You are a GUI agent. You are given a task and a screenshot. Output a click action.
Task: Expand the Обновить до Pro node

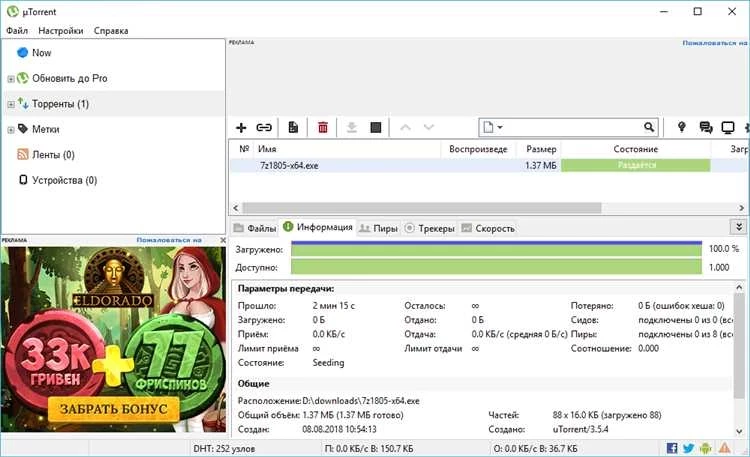pyautogui.click(x=11, y=79)
